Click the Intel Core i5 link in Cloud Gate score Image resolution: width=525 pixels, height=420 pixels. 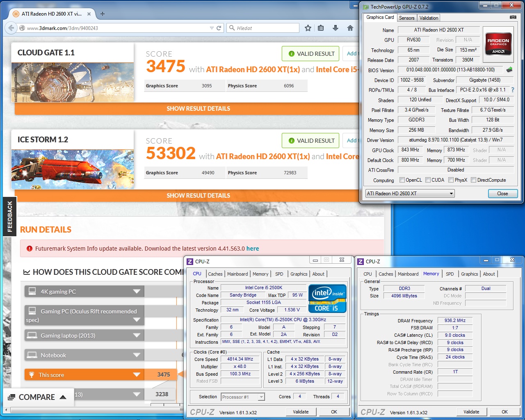pyautogui.click(x=337, y=69)
